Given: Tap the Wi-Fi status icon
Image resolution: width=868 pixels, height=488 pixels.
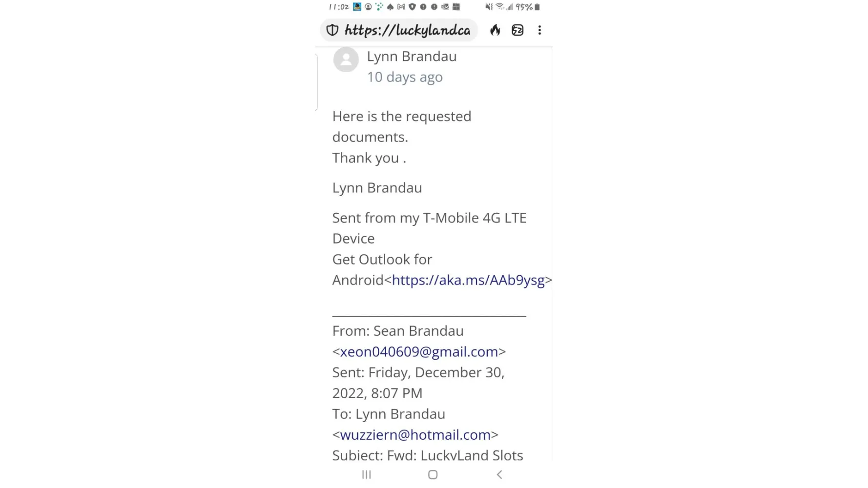Looking at the screenshot, I should coord(499,7).
